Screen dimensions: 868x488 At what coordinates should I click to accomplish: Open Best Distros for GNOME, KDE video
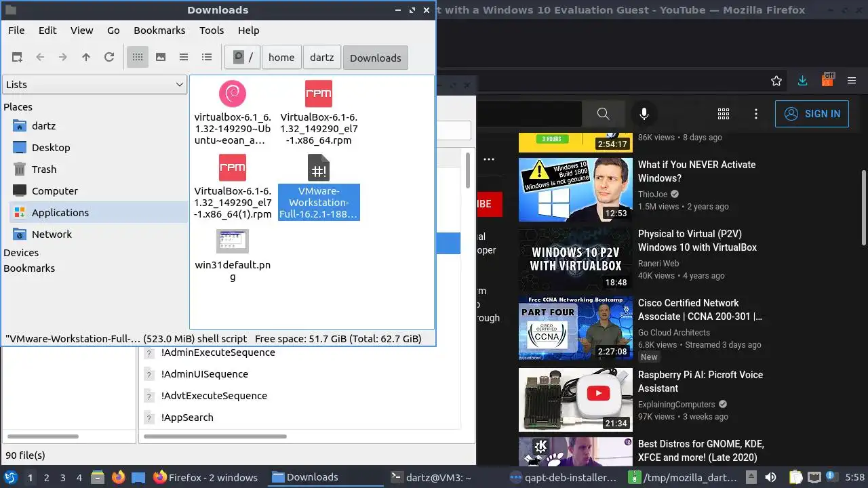point(701,451)
